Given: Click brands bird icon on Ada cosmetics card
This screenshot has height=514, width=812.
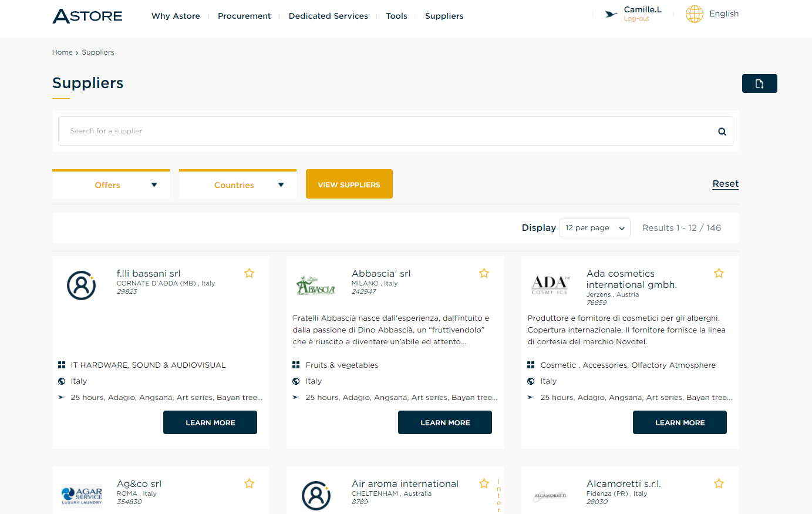Looking at the screenshot, I should [531, 397].
